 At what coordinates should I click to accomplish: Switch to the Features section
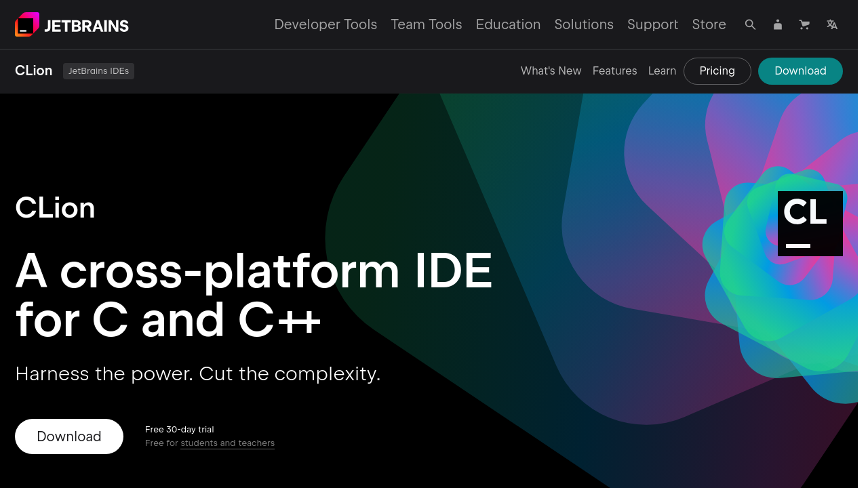coord(614,70)
